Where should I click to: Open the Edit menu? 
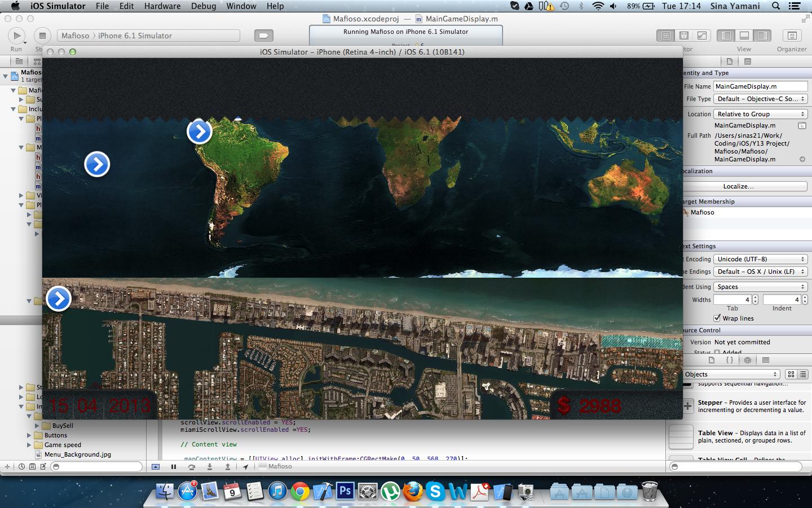(x=127, y=6)
